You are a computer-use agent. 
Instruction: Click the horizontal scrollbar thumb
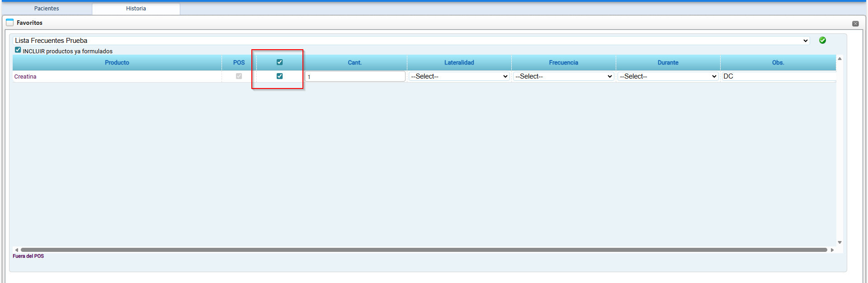point(424,250)
